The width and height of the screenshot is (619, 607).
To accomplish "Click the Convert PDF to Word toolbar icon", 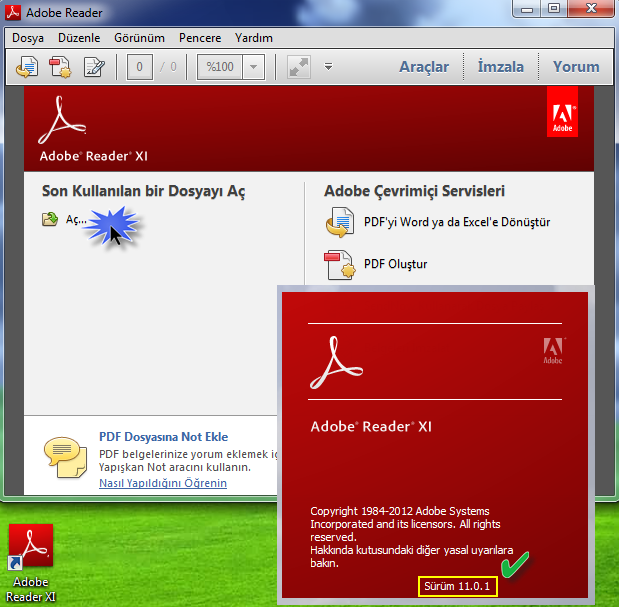I will click(27, 67).
